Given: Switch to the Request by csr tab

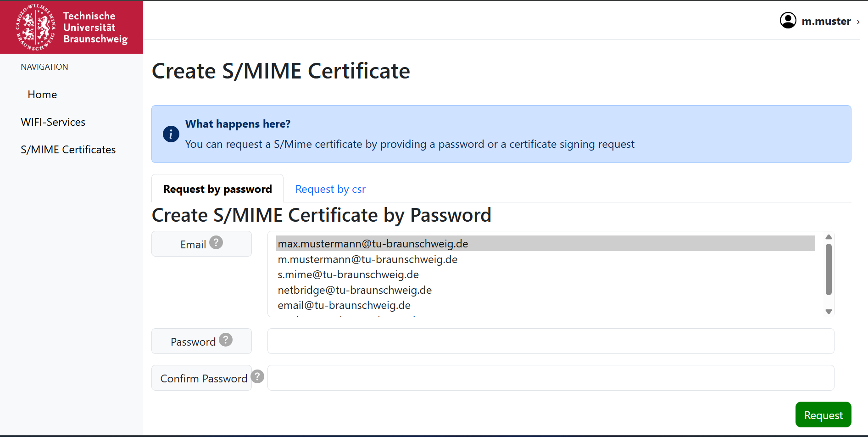Looking at the screenshot, I should pyautogui.click(x=330, y=189).
